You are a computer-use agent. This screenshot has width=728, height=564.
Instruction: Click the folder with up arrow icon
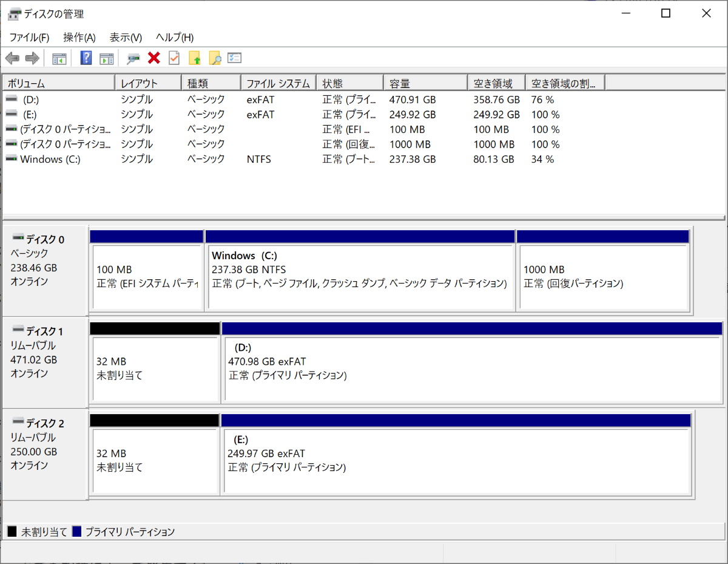tap(194, 58)
